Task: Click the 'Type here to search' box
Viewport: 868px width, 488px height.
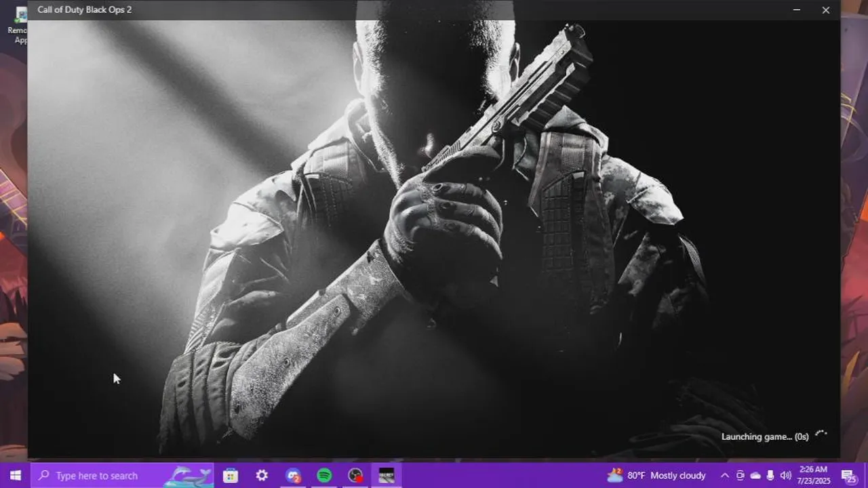Action: tap(122, 475)
